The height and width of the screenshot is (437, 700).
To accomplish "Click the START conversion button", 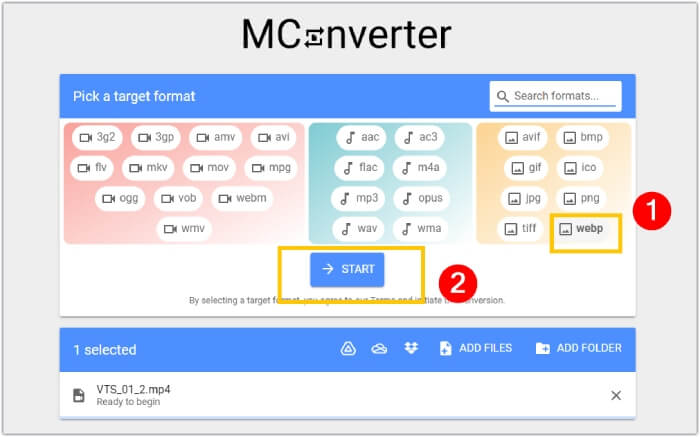I will [347, 269].
